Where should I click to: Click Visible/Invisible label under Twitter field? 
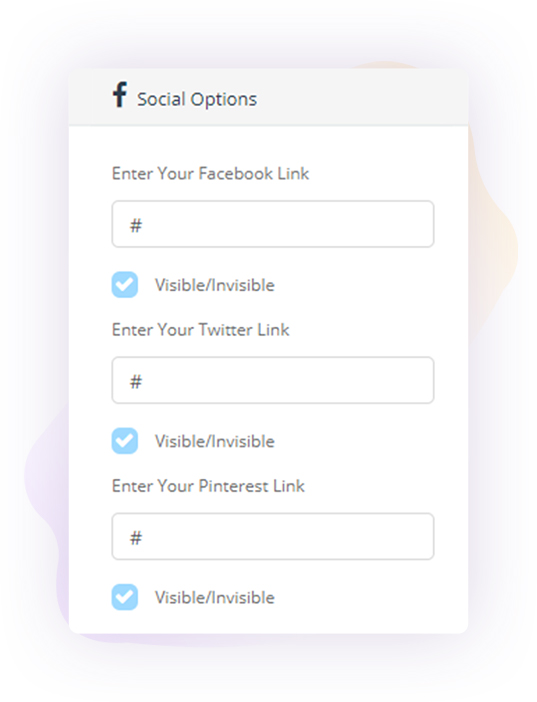pos(215,441)
